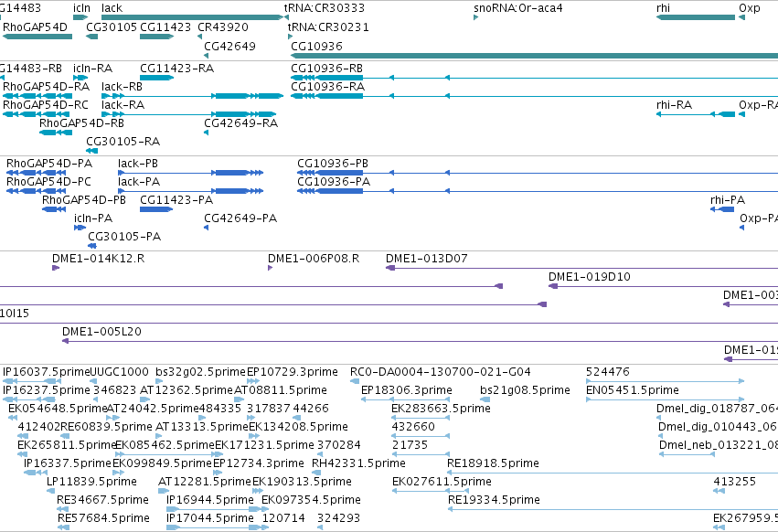Click the rhi gene label
The width and height of the screenshot is (778, 532).
click(663, 8)
